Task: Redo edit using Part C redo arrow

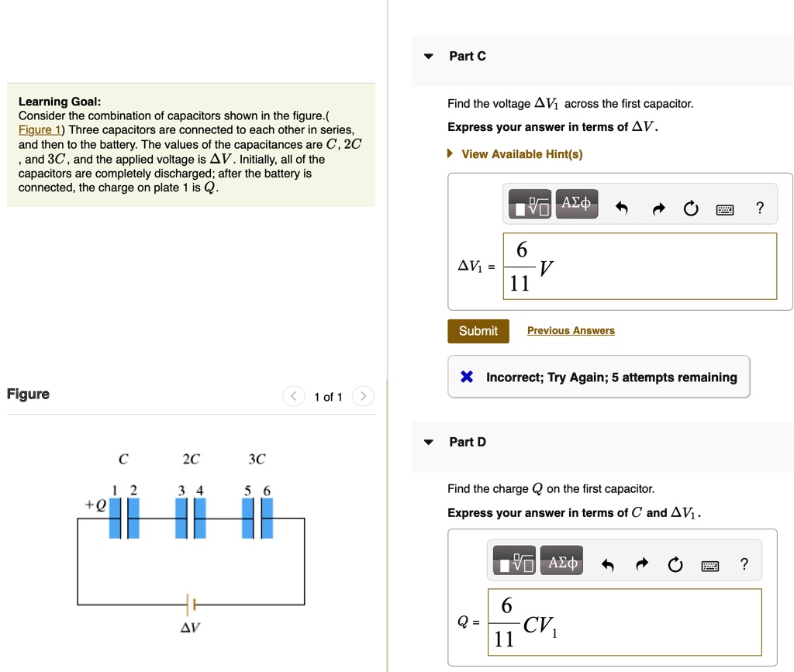Action: 658,208
